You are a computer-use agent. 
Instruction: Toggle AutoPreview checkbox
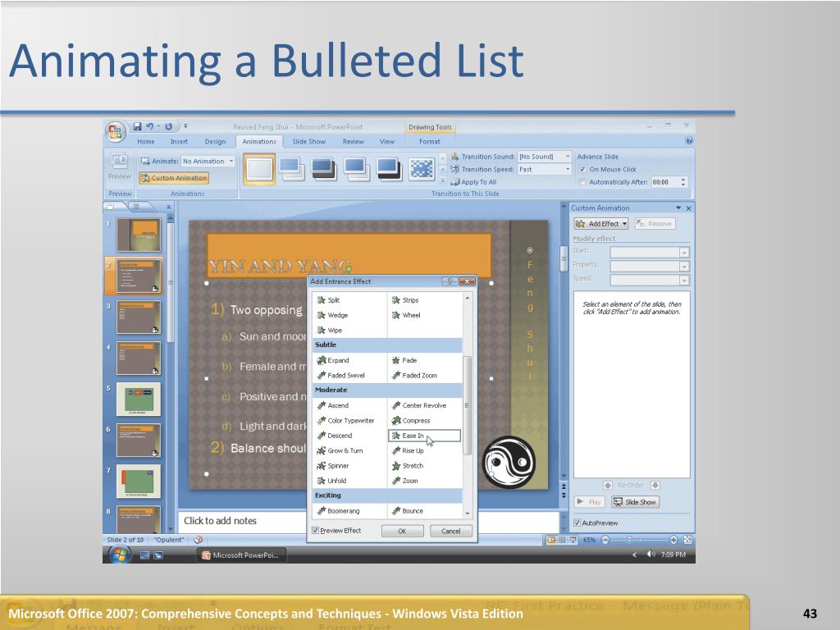[577, 523]
